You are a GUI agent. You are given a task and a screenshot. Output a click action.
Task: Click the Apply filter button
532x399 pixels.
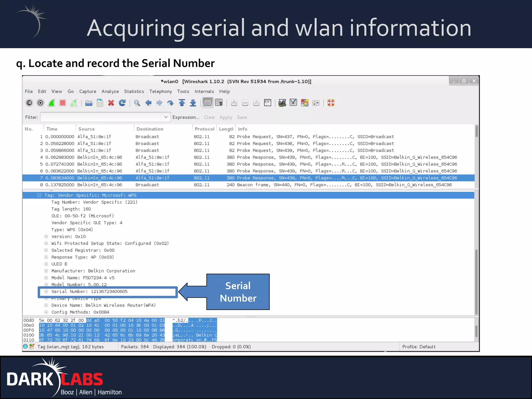[x=226, y=117]
